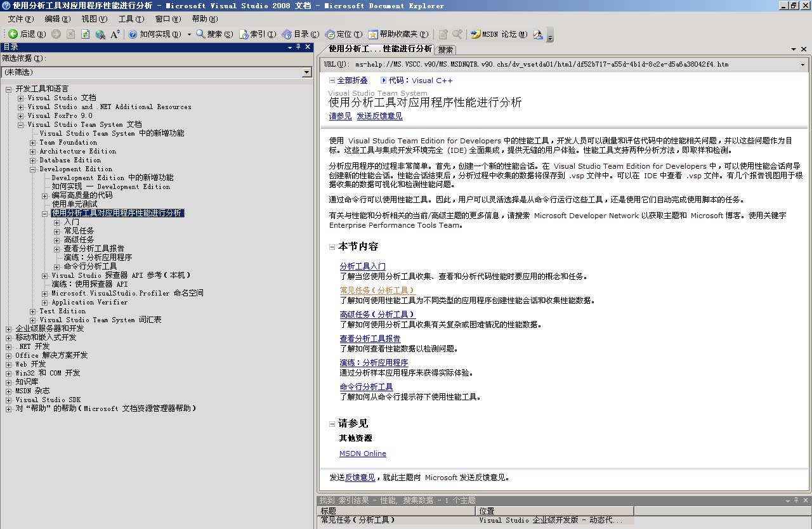
Task: Click the Forward navigation arrow icon
Action: (56, 34)
